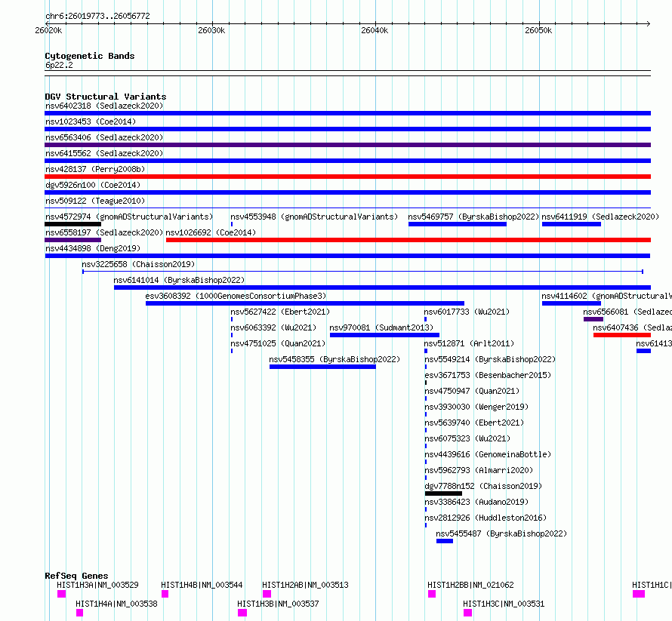Click the RefSeq Genes track title
The height and width of the screenshot is (621, 672).
click(x=76, y=576)
